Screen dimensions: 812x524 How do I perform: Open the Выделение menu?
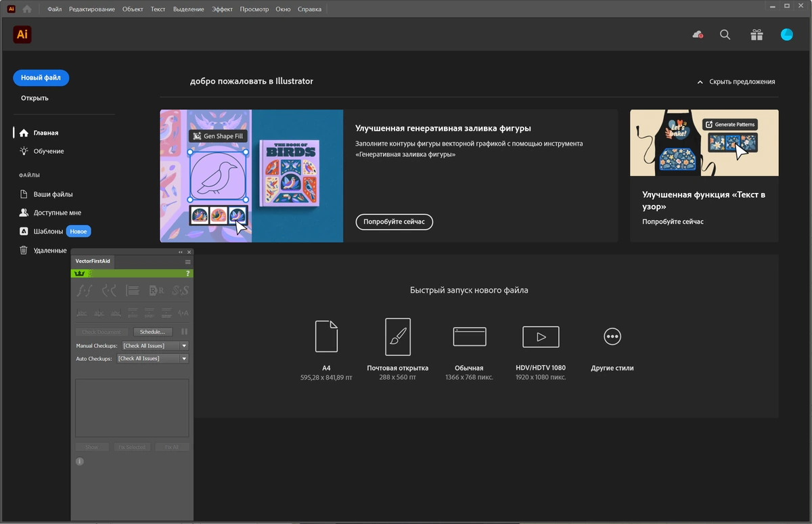click(189, 9)
